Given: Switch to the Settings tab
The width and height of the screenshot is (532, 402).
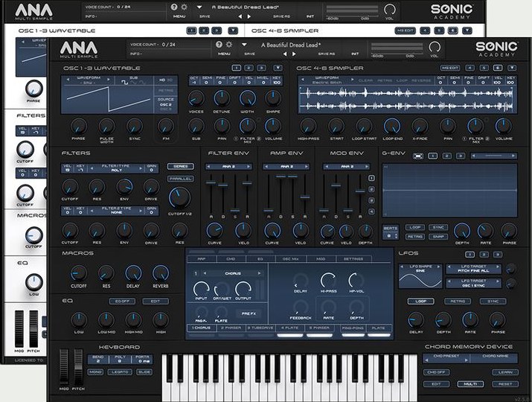Looking at the screenshot, I should [x=353, y=259].
